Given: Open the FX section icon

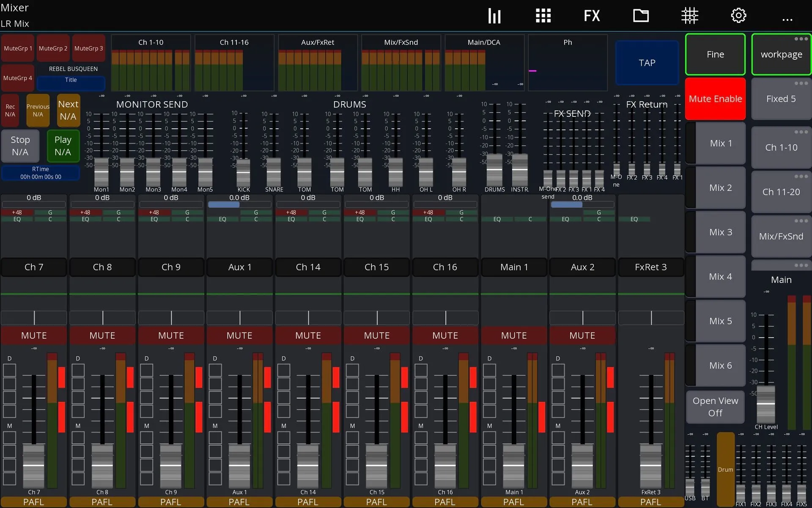Looking at the screenshot, I should 592,16.
